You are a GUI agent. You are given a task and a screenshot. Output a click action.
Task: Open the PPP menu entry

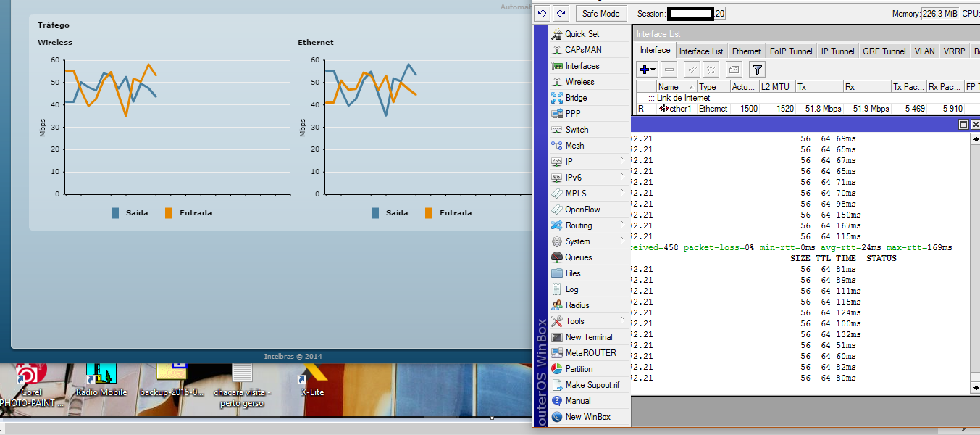572,114
